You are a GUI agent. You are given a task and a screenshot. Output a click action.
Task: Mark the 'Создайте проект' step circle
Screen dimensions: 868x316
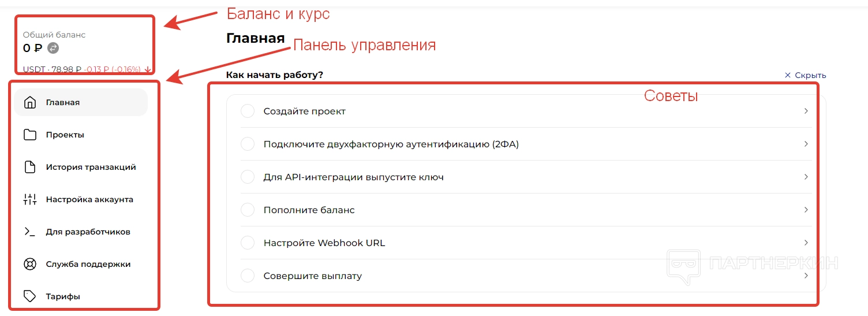pyautogui.click(x=248, y=111)
